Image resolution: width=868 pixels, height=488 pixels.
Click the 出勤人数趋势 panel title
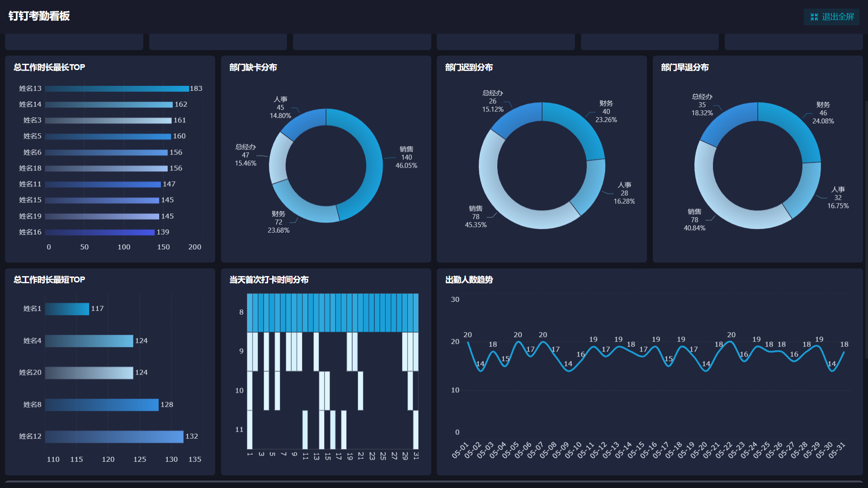point(469,280)
